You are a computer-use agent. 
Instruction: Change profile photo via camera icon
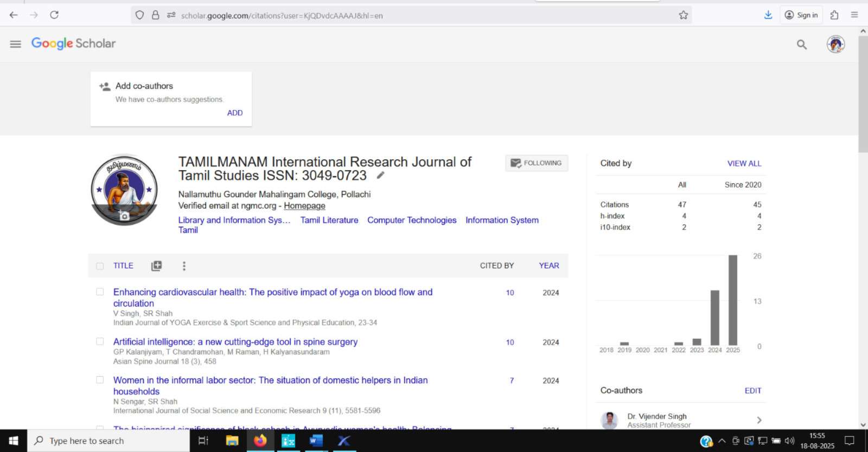tap(124, 216)
